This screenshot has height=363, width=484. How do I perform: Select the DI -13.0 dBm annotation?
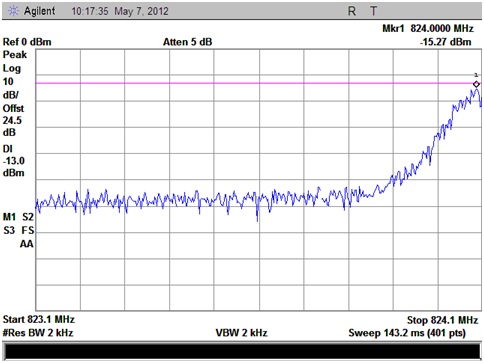point(14,161)
